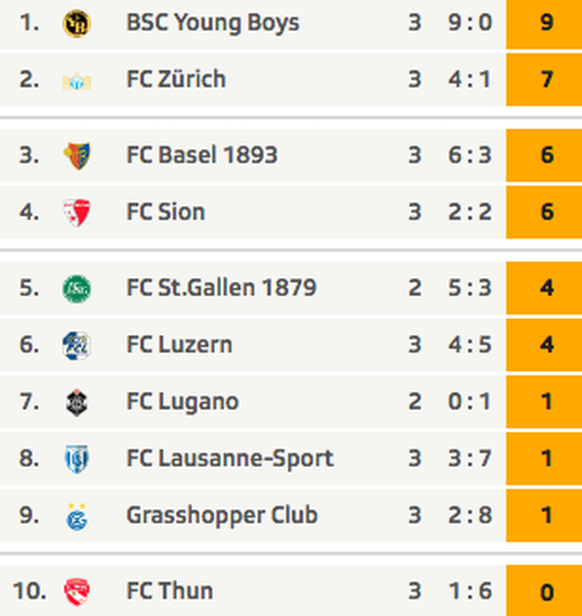582x616 pixels.
Task: Click the FC Luzern club crest
Action: coord(77,345)
